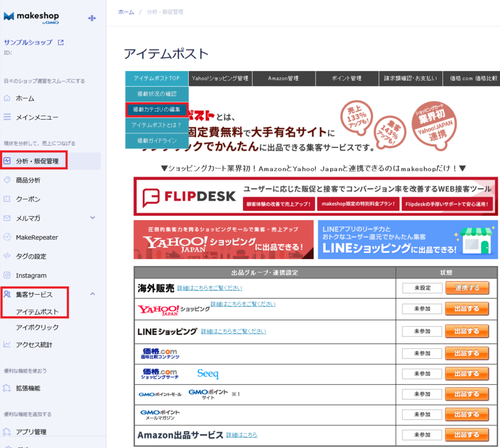The height and width of the screenshot is (448, 500).
Task: Go to ホーム via breadcrumb link
Action: click(126, 12)
